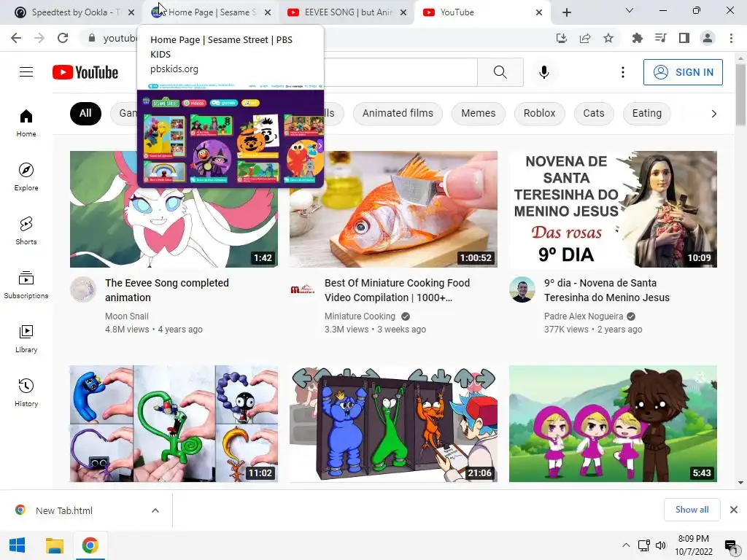Open Novena de Santa Teresinha thumbnail
Image resolution: width=747 pixels, height=560 pixels.
pyautogui.click(x=613, y=209)
